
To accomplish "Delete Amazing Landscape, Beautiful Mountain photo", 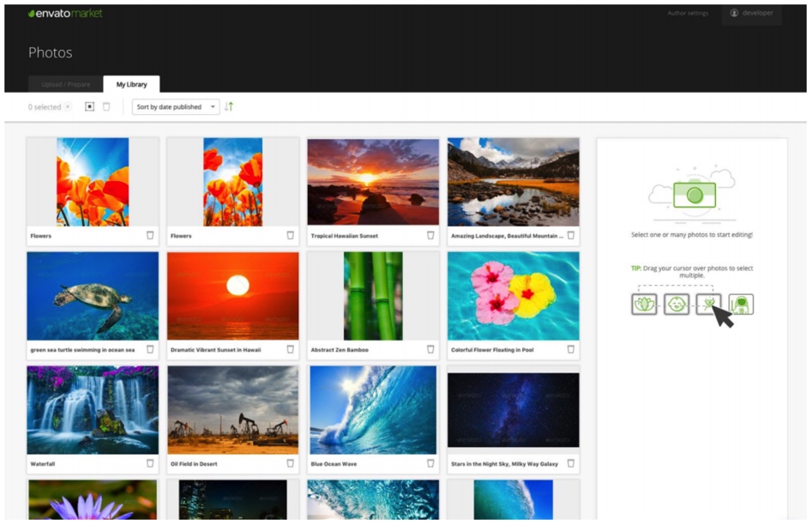I will [571, 235].
